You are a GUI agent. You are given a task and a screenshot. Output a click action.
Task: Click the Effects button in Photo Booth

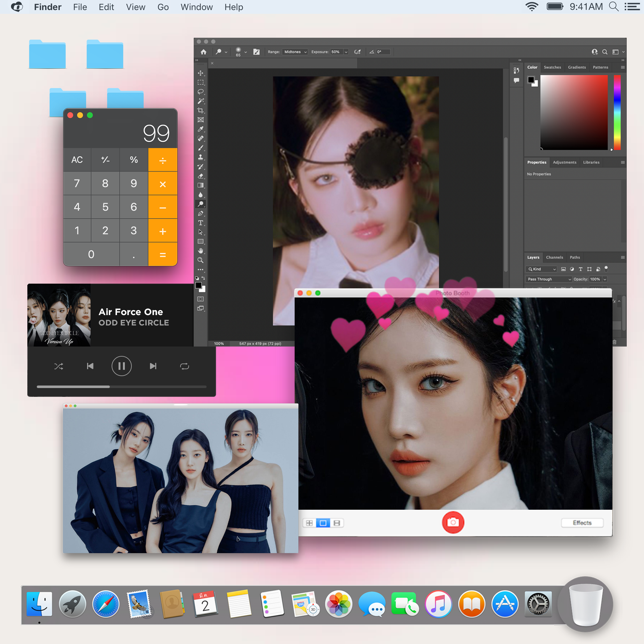click(x=582, y=523)
